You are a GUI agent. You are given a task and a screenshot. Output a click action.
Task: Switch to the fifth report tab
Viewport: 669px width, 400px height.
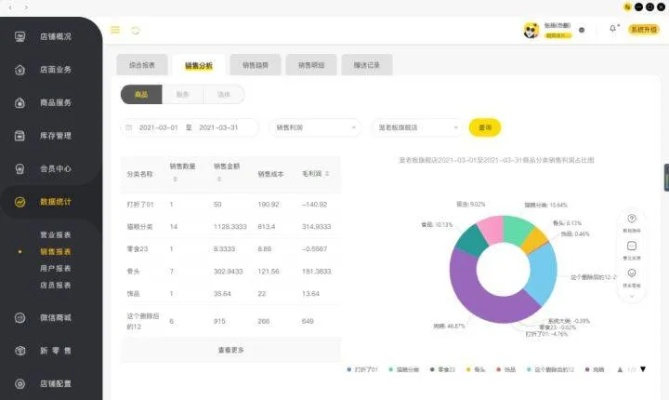point(366,65)
